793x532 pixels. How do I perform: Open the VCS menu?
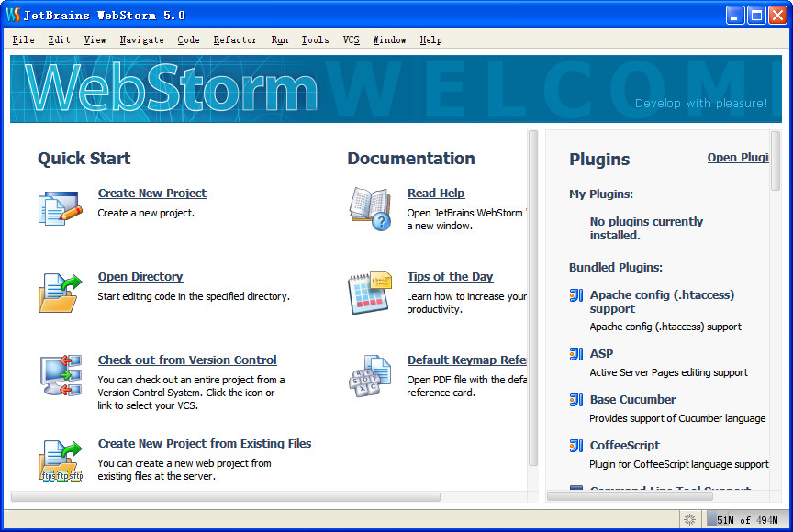click(352, 39)
